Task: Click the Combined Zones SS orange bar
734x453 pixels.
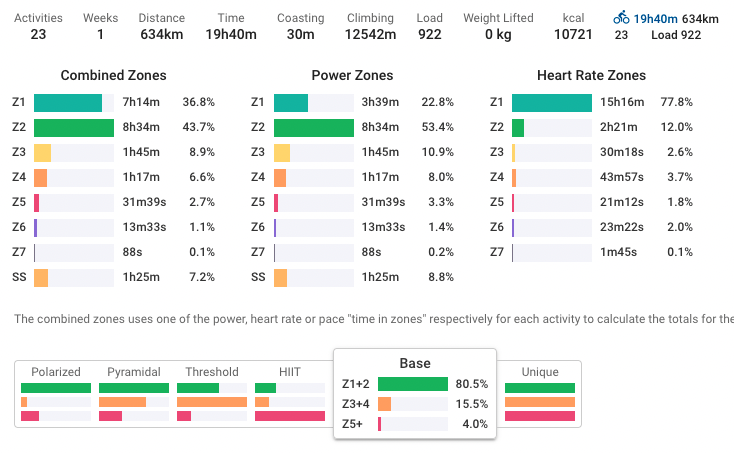Action: [x=41, y=277]
